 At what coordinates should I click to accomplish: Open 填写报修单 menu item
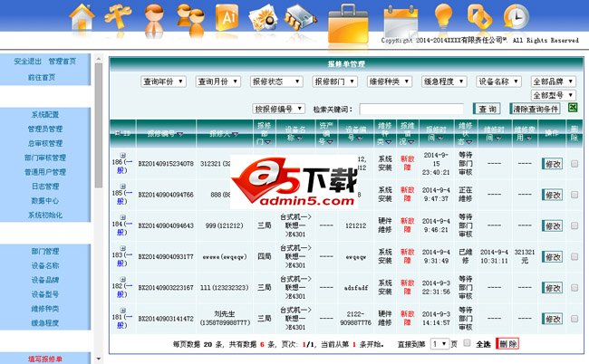(x=45, y=359)
